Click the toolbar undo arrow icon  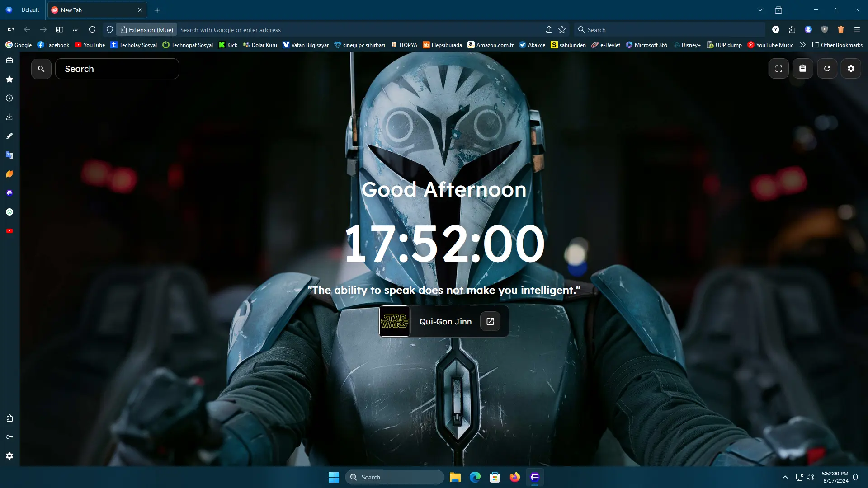pyautogui.click(x=11, y=29)
